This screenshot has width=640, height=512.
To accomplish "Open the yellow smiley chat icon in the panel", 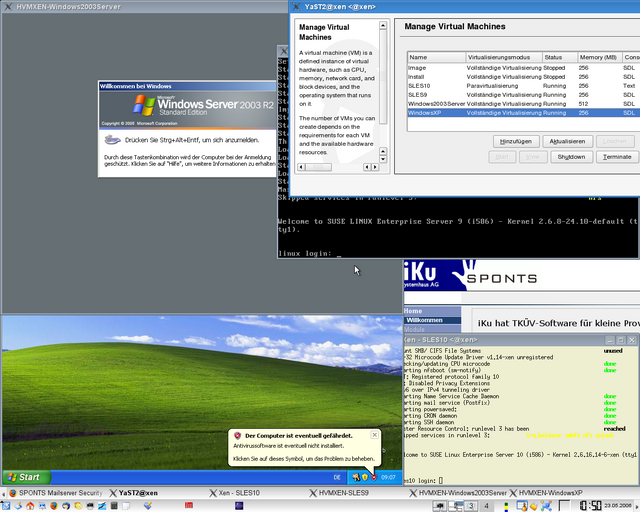I will click(x=78, y=506).
